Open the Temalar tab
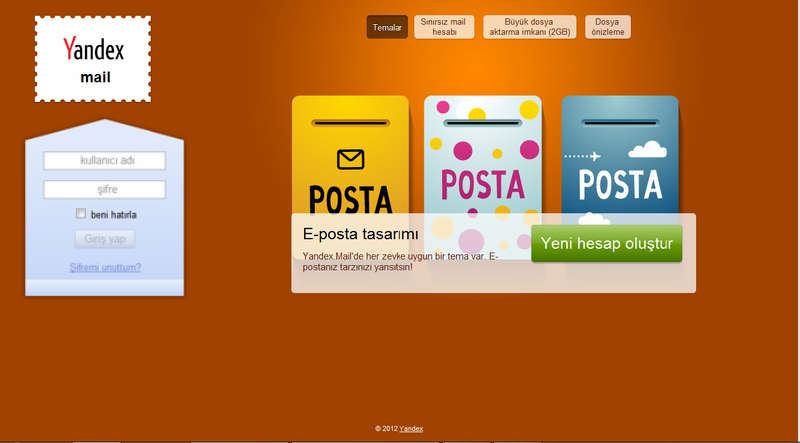The height and width of the screenshot is (443, 800). [387, 27]
